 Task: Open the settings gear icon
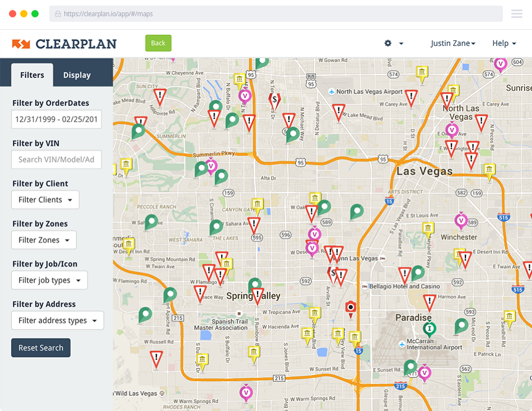point(388,43)
